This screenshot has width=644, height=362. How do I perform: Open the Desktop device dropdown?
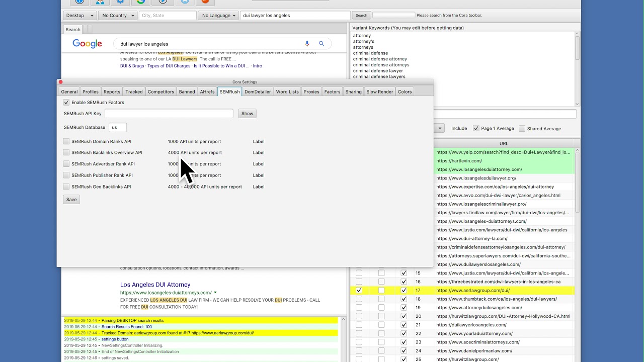pyautogui.click(x=79, y=16)
